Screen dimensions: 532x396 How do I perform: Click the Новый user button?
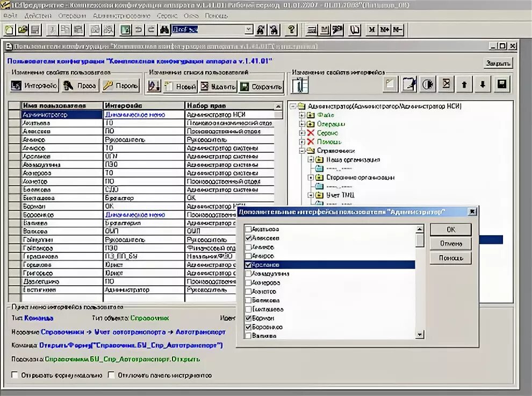click(181, 87)
